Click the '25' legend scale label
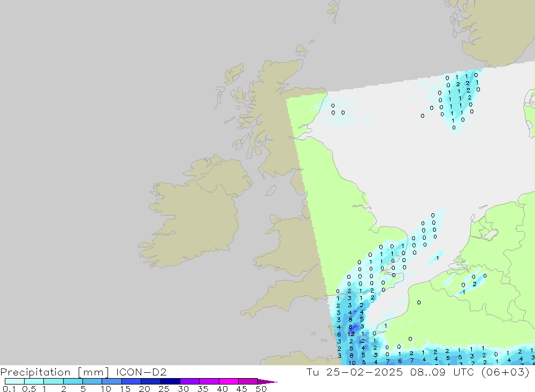 tap(164, 389)
